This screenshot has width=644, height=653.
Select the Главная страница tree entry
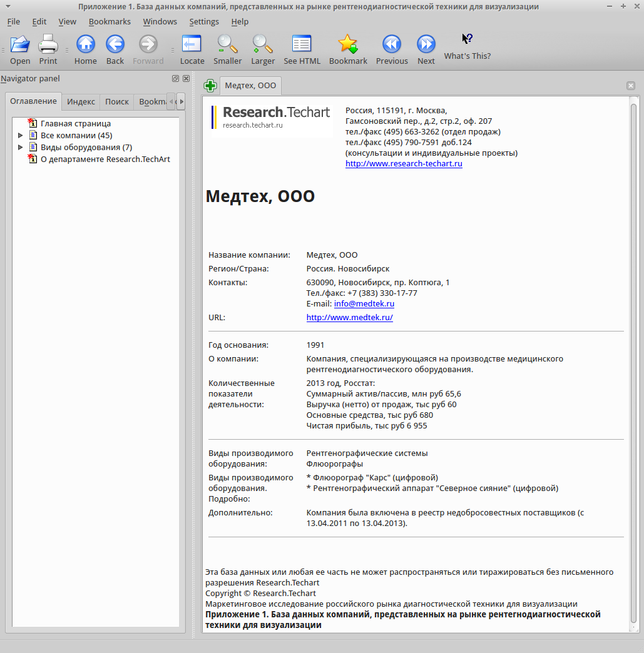pos(76,124)
